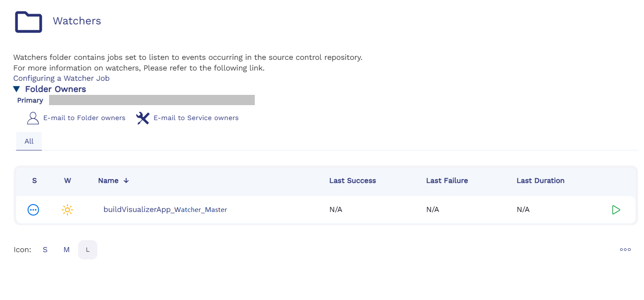Click the E-mail to Folder owners link

(84, 118)
